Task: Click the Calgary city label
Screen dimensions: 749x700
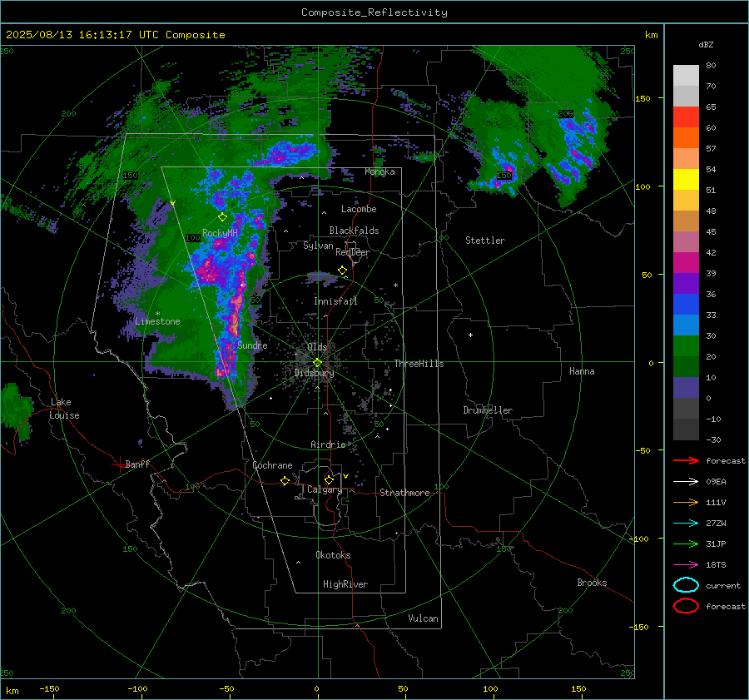Action: point(325,489)
